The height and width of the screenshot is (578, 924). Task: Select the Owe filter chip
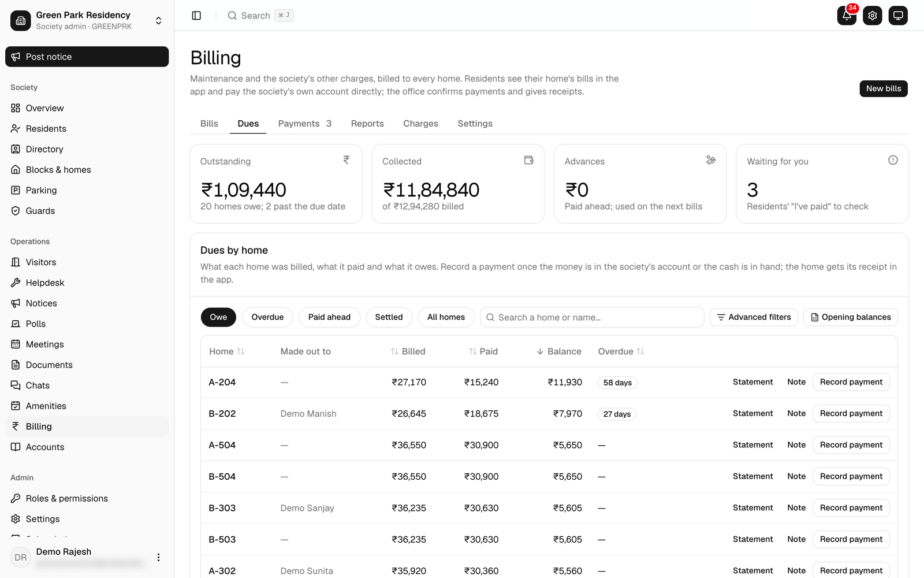point(218,317)
